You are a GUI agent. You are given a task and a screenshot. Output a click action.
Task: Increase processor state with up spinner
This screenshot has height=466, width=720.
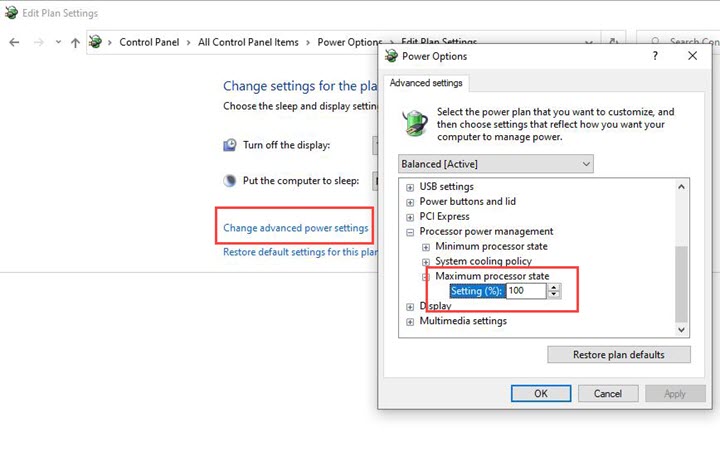[x=554, y=287]
